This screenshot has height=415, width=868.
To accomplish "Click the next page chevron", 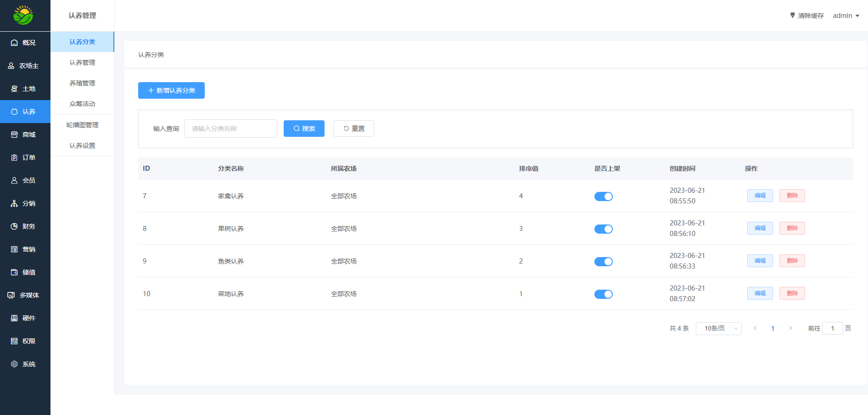I will (x=790, y=328).
